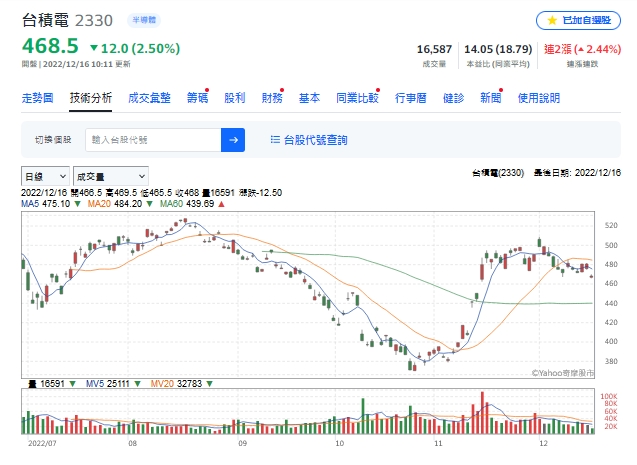Viewport: 637px width, 465px height.
Task: Click the star icon in watchlist button
Action: pos(552,20)
